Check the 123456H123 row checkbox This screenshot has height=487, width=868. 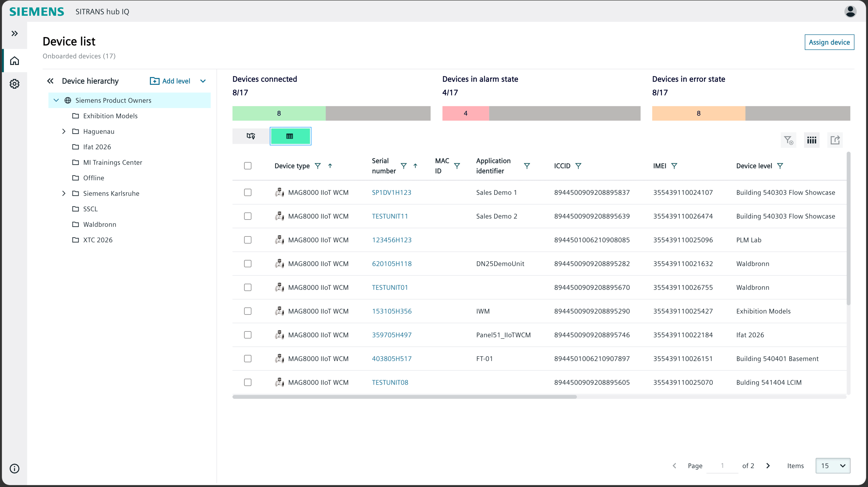click(x=248, y=240)
